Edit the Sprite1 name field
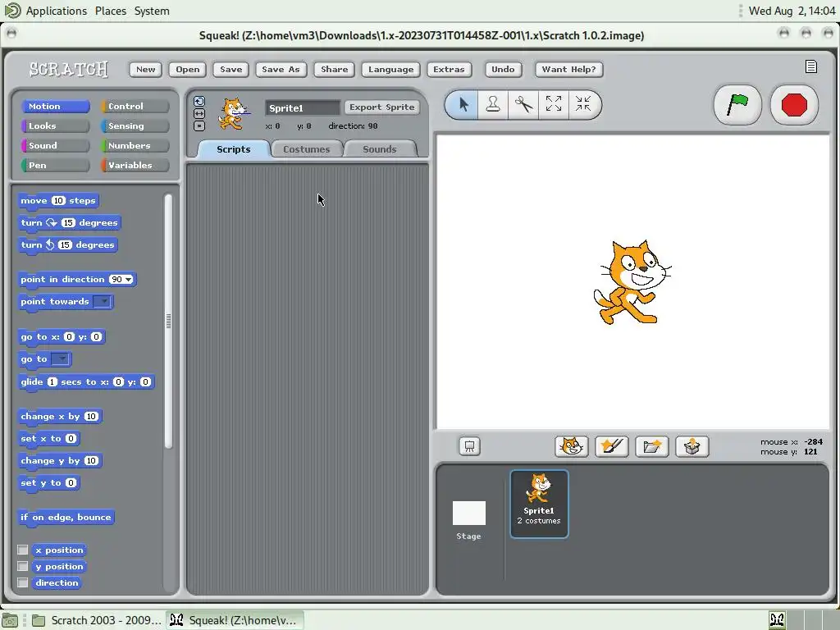The height and width of the screenshot is (630, 840). [302, 107]
